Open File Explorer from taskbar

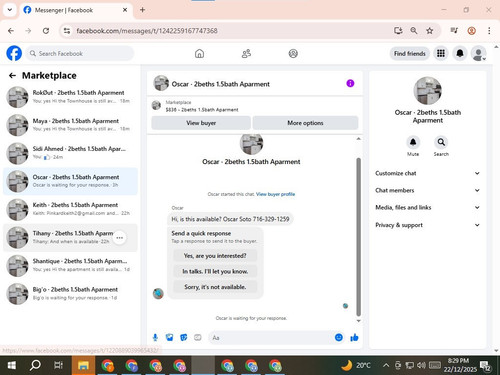(x=83, y=365)
